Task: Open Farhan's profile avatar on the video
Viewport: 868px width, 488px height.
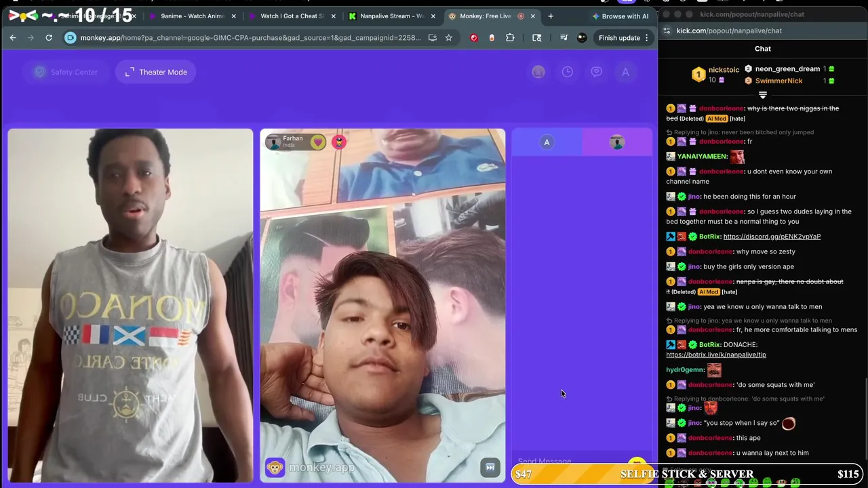Action: click(273, 142)
